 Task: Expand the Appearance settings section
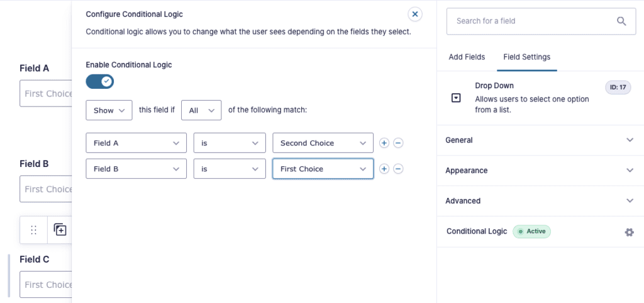point(540,170)
